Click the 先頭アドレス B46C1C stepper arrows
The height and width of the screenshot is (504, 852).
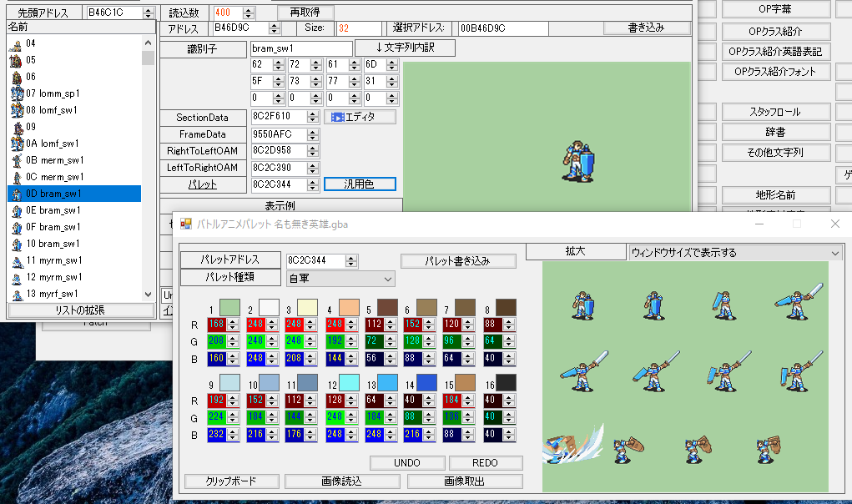tap(149, 13)
